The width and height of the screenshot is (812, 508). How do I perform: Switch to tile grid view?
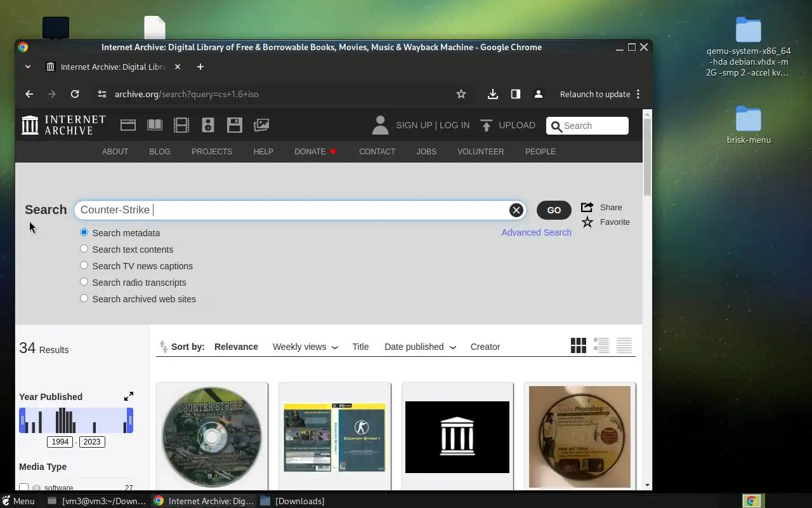pos(579,345)
